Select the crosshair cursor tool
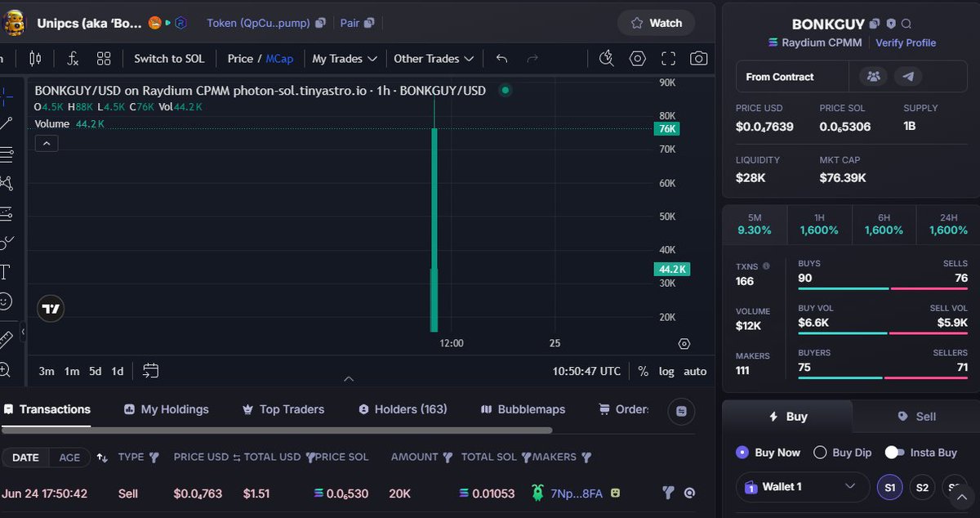980x518 pixels. coord(5,95)
